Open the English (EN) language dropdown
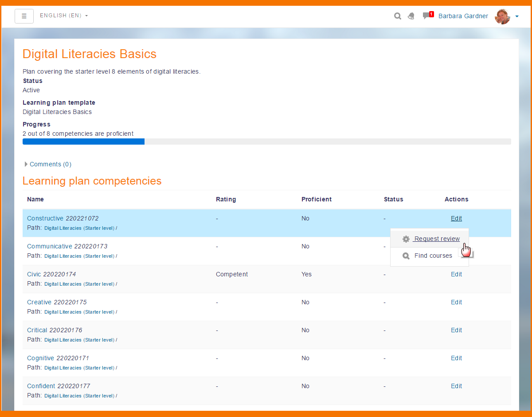 coord(64,16)
